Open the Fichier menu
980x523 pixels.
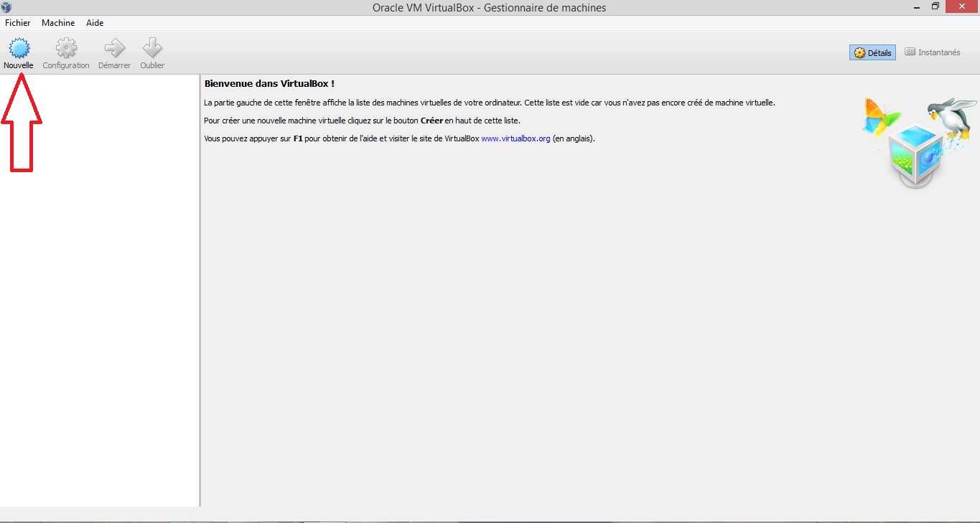click(x=18, y=23)
